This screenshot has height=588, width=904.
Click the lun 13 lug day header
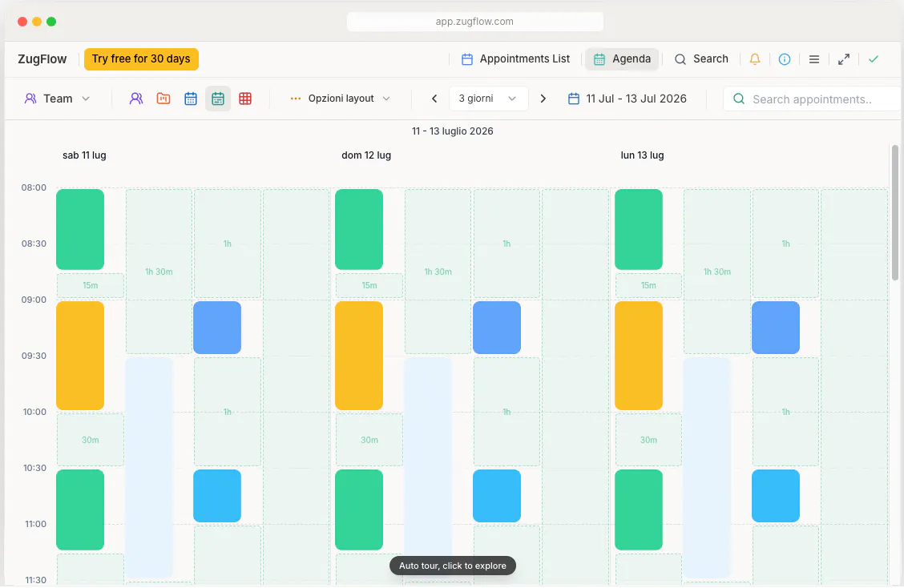(642, 155)
